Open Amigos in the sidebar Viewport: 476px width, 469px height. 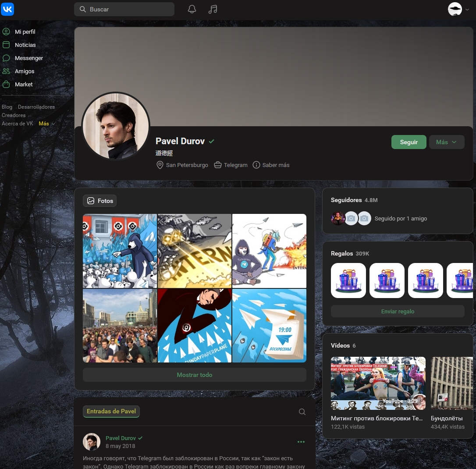25,71
